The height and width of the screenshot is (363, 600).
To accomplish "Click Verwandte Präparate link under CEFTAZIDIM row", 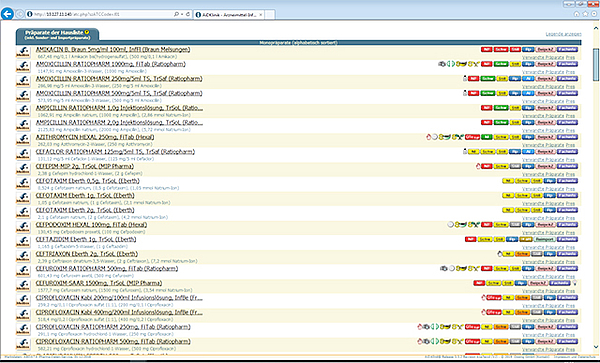I will [x=543, y=247].
